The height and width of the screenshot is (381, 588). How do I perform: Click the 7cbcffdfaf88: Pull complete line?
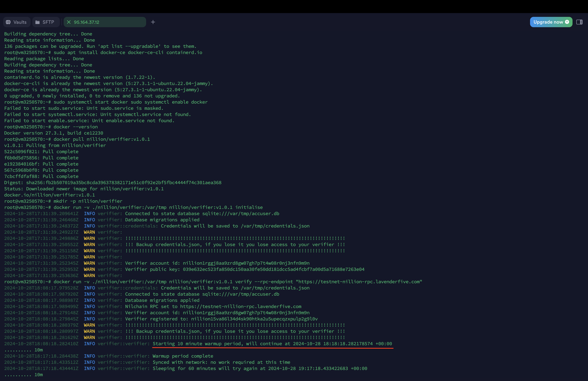41,176
